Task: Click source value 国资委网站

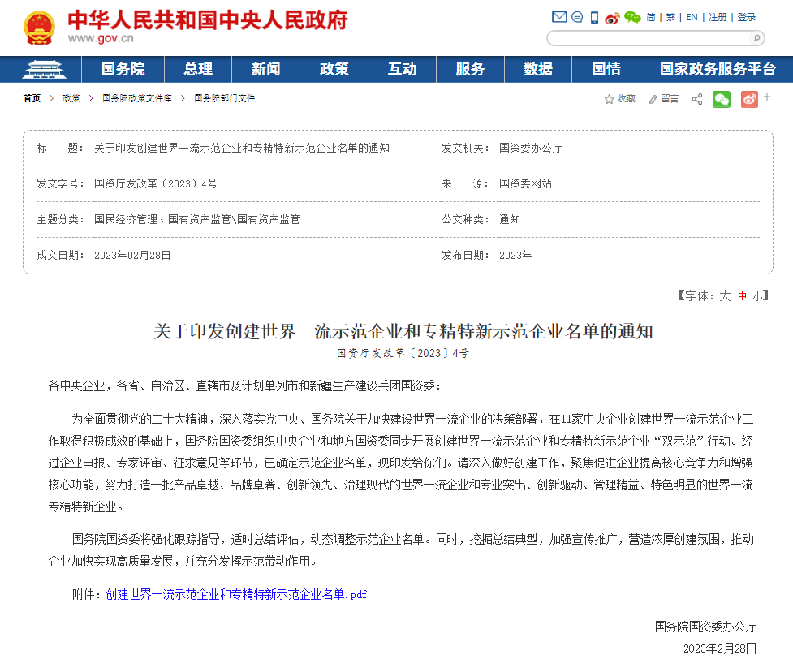Action: (525, 184)
